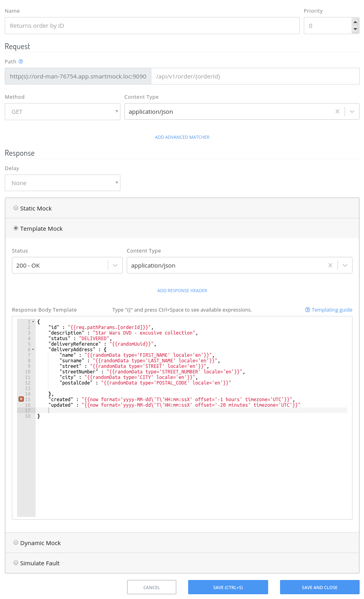Open the Delay dropdown set to None

point(63,183)
